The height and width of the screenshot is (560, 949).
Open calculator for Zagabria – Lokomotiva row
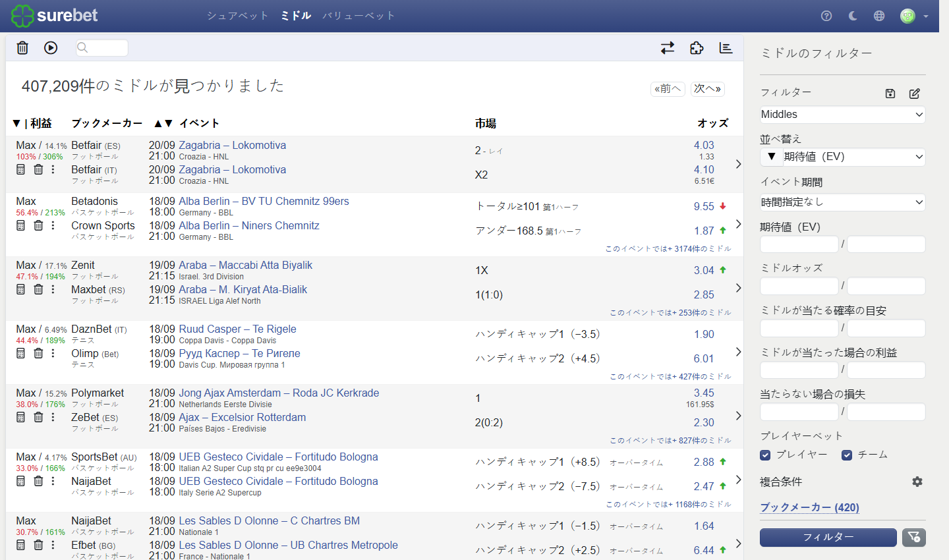[20, 169]
